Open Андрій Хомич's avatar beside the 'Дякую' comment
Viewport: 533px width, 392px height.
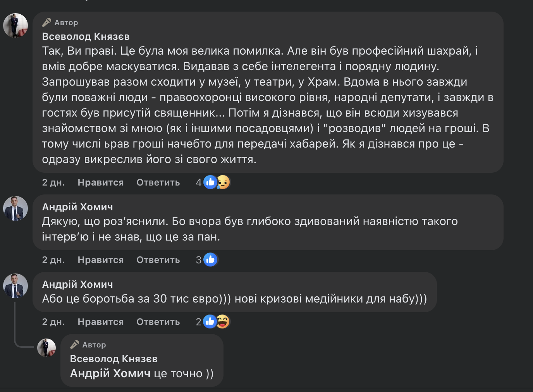[x=15, y=208]
